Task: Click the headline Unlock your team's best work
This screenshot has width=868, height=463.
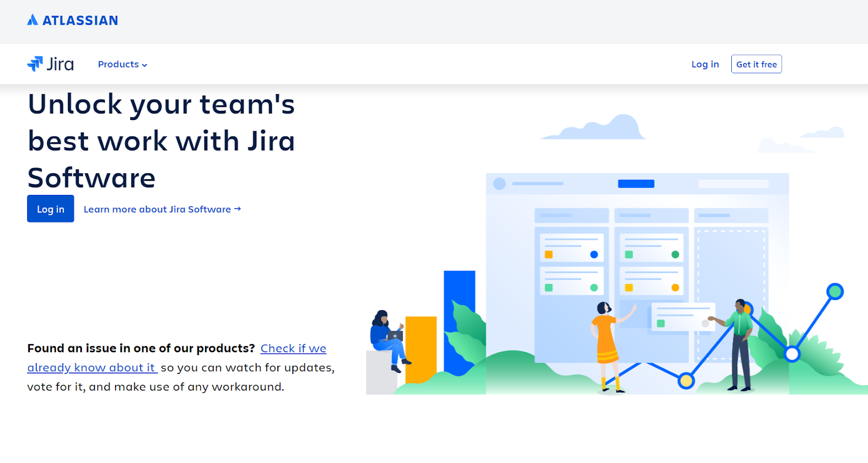Action: tap(162, 141)
